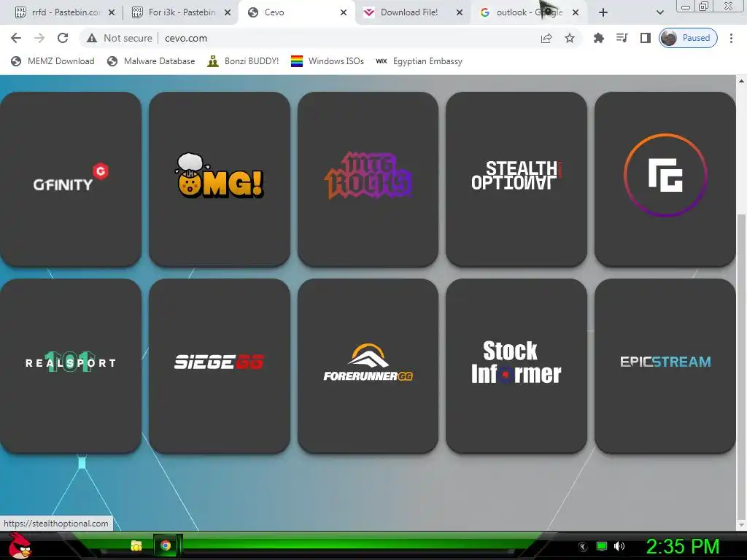Viewport: 747px width, 560px height.
Task: Click the Not secure warning icon
Action: 92,38
